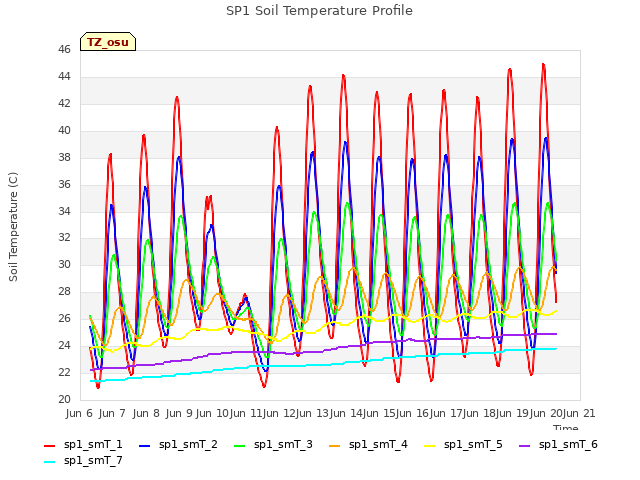Click the 46 y-axis tick label
640x480 pixels.
(x=64, y=50)
